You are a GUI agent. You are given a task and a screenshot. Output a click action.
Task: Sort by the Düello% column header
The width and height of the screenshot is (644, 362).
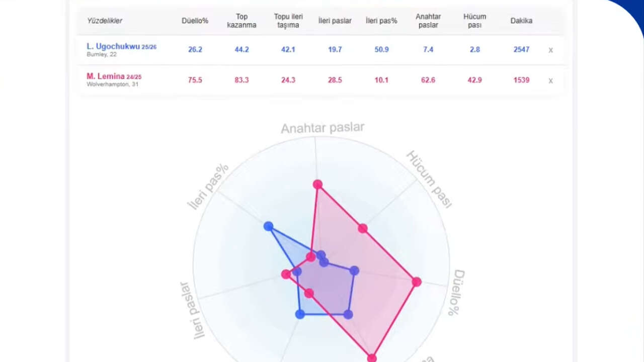pos(195,21)
